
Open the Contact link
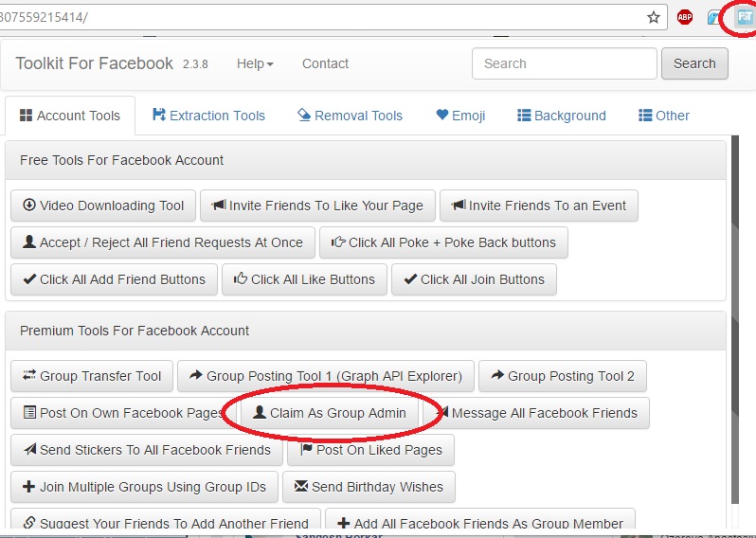325,63
